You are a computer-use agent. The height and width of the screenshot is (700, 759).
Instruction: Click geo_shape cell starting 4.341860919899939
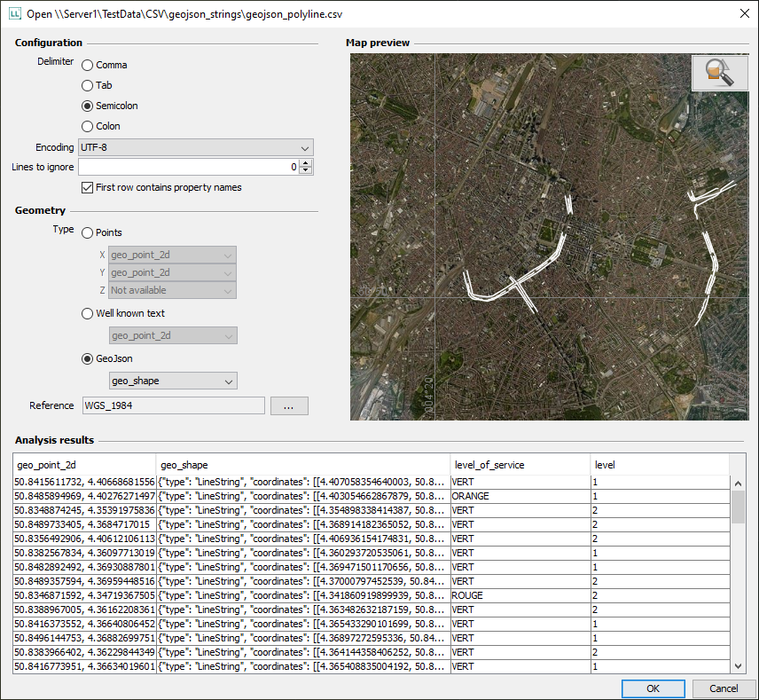click(x=303, y=595)
